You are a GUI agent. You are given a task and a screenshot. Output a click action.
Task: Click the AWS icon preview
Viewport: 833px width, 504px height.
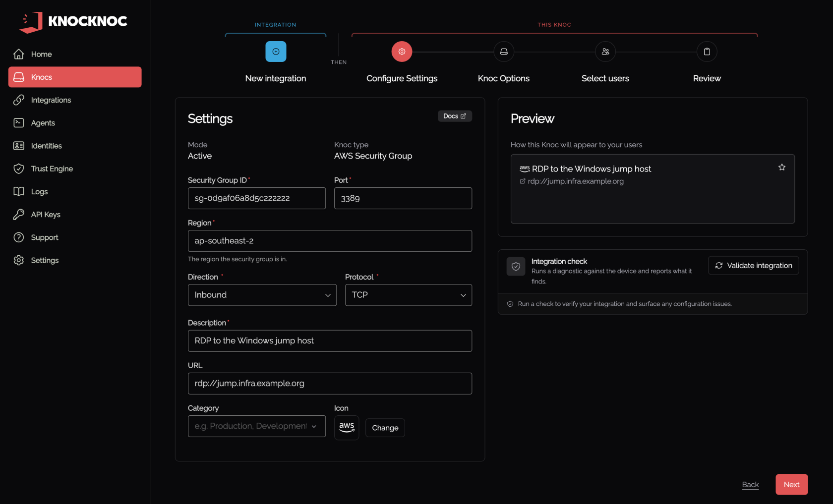tap(347, 428)
